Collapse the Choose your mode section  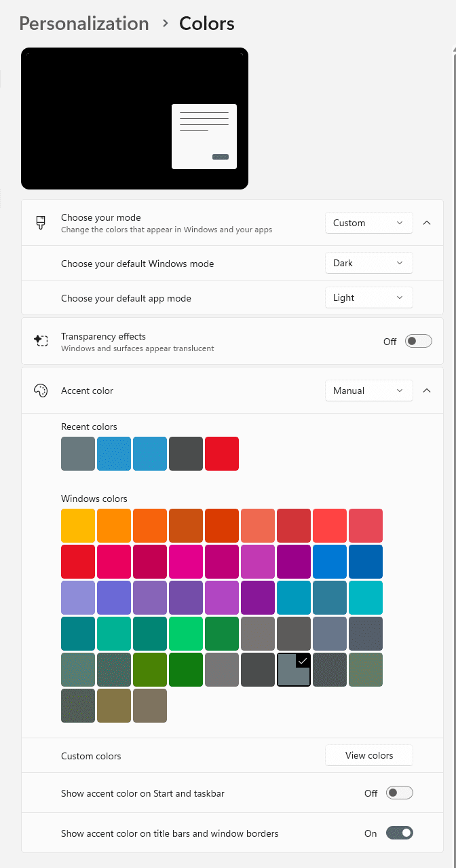(427, 223)
